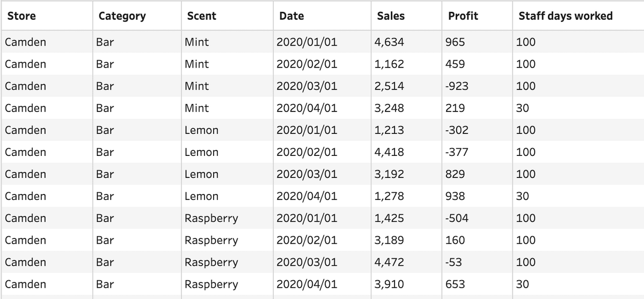Viewport: 644px width, 299px height.
Task: Select the profit cell showing 160
Action: click(455, 240)
